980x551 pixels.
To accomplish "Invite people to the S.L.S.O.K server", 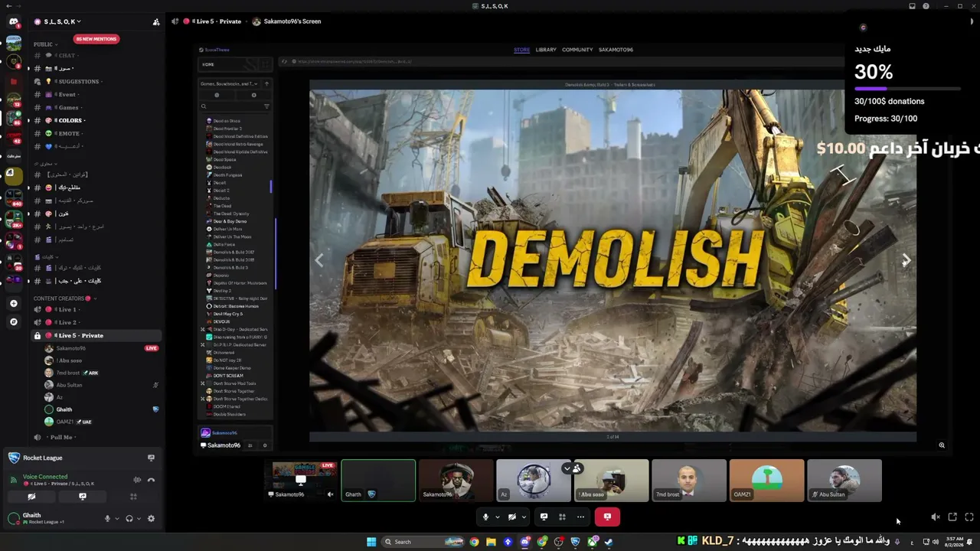I will pos(156,21).
